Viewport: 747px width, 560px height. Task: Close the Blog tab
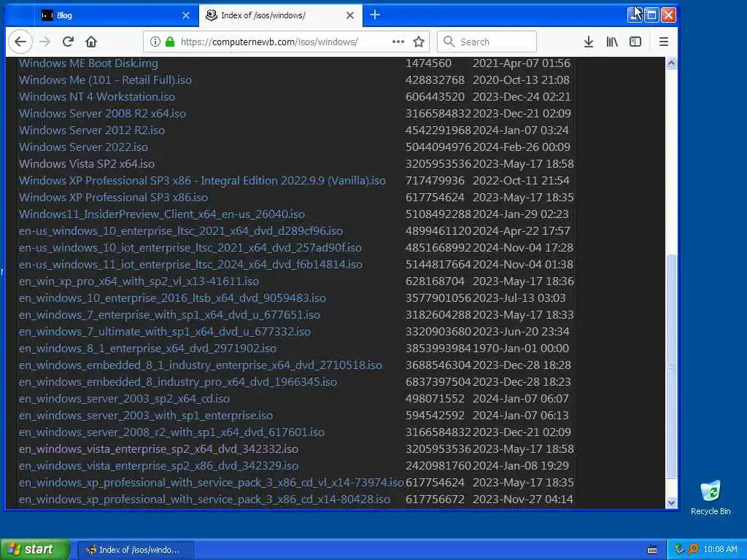(x=186, y=15)
